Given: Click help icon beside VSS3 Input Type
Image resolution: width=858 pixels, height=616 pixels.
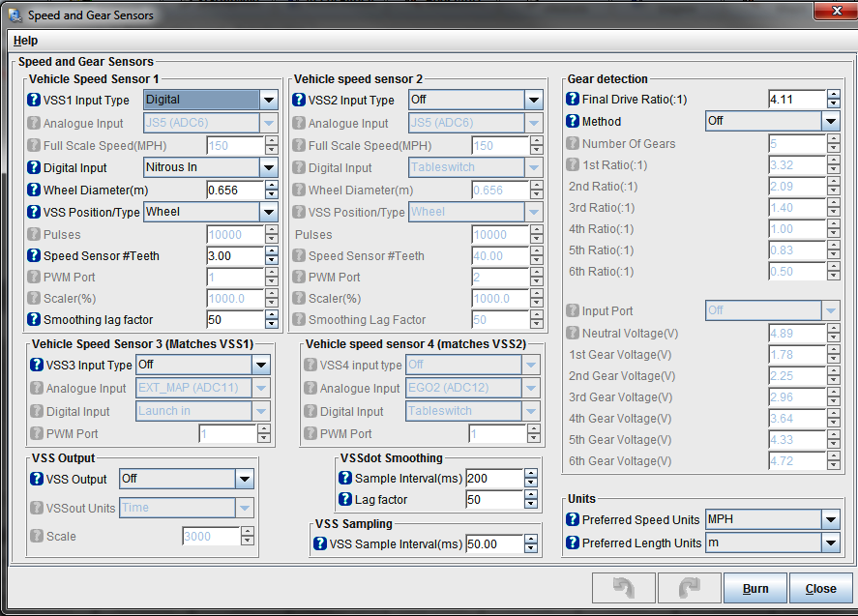Looking at the screenshot, I should [37, 366].
